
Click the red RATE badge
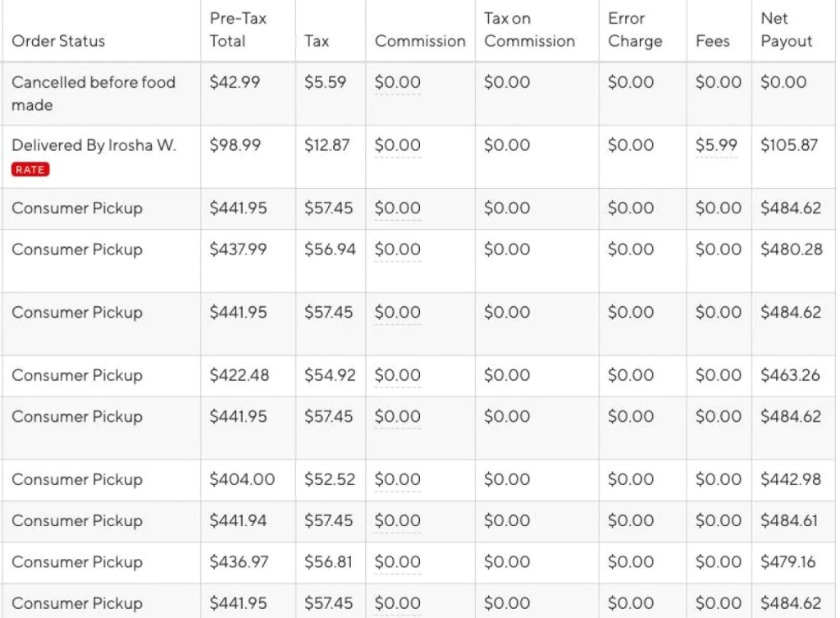(30, 169)
